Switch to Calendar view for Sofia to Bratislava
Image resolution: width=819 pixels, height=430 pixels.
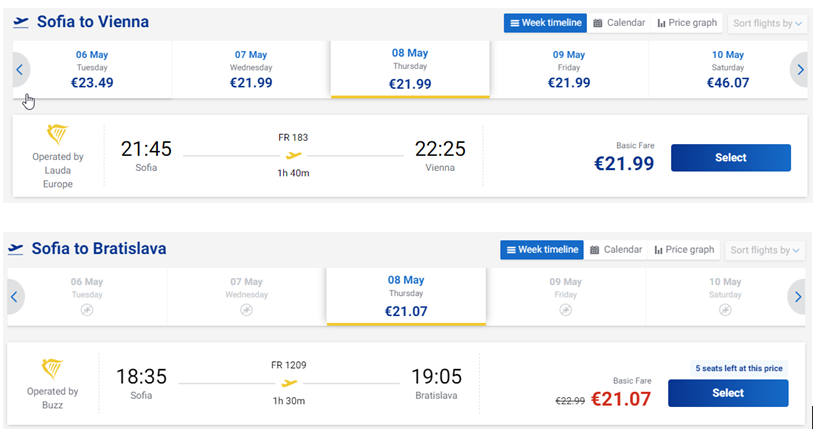pos(616,250)
